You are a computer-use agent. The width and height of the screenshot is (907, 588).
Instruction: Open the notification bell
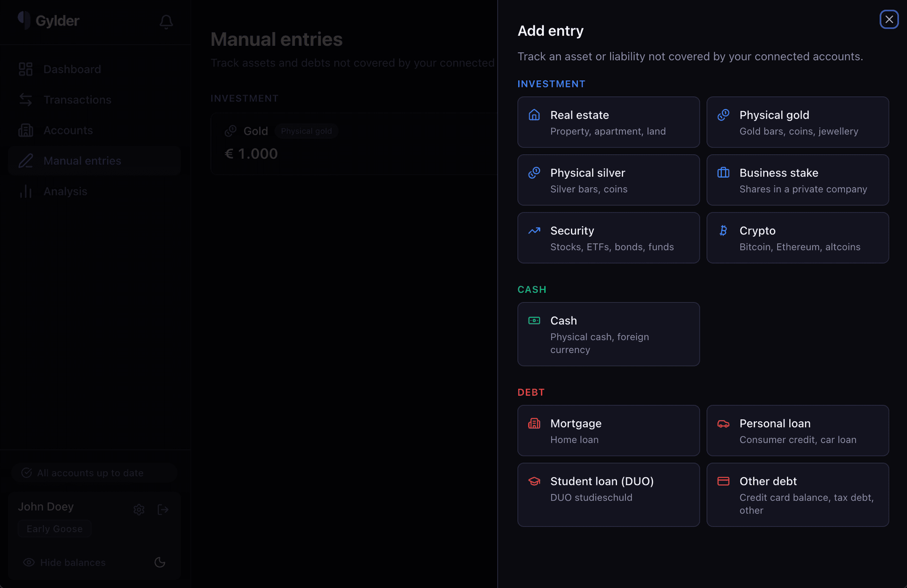(x=166, y=22)
